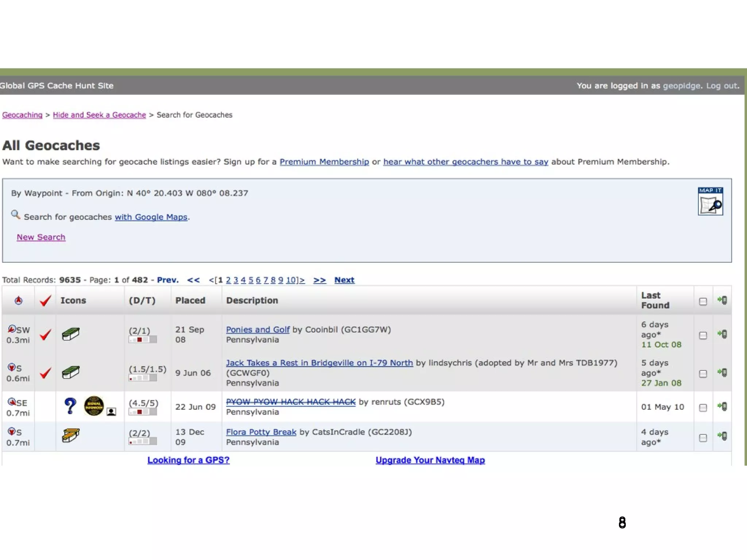Start a New Search

point(41,237)
